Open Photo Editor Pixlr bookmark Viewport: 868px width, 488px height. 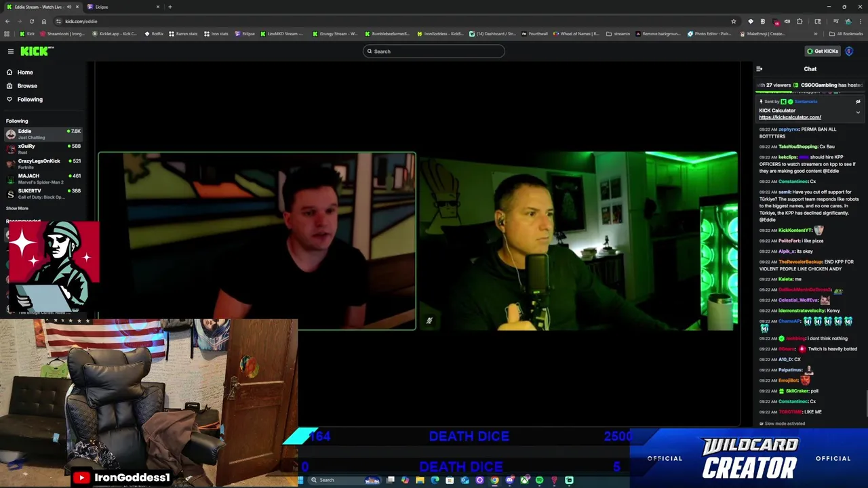tap(709, 34)
